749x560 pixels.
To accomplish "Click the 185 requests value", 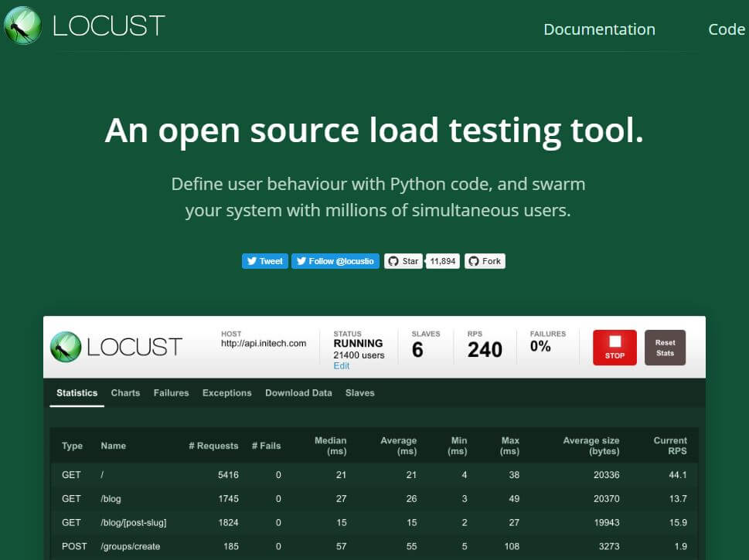I will (x=231, y=547).
